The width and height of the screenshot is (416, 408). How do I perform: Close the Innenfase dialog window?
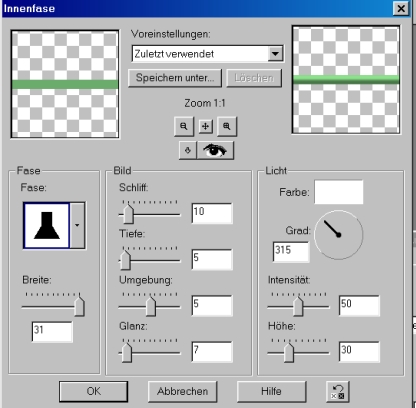tap(401, 8)
